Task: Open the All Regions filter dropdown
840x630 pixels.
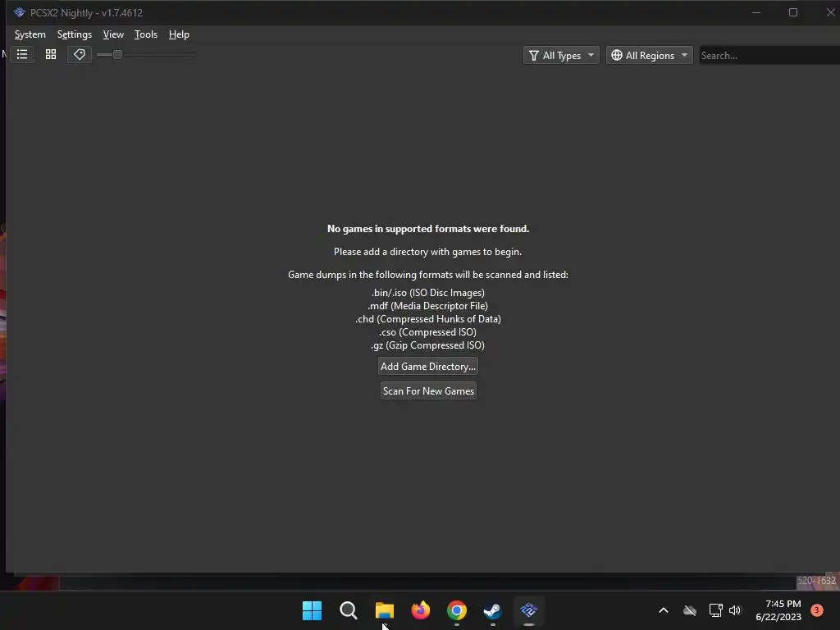Action: click(x=650, y=55)
